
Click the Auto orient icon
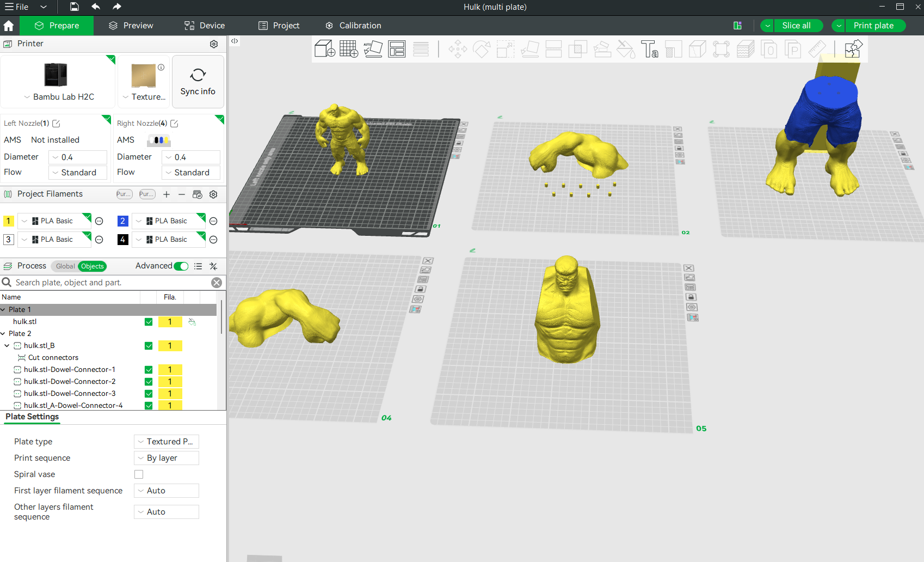tap(373, 49)
